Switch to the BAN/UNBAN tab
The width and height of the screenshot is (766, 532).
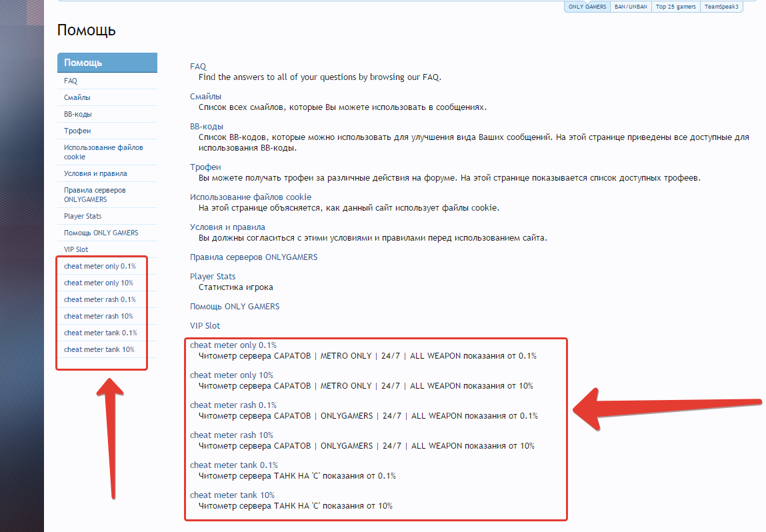(x=631, y=7)
